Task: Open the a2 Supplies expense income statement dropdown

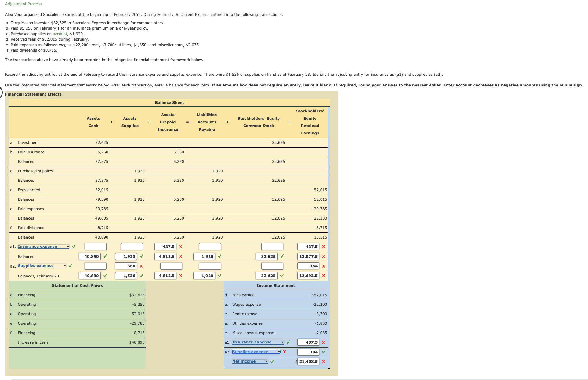Action: [256, 352]
